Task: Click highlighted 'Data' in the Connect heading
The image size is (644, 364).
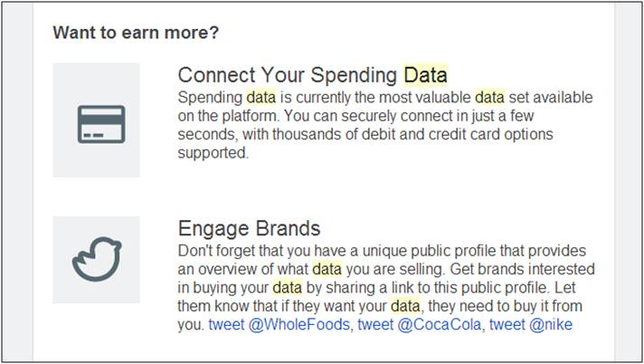Action: 425,75
